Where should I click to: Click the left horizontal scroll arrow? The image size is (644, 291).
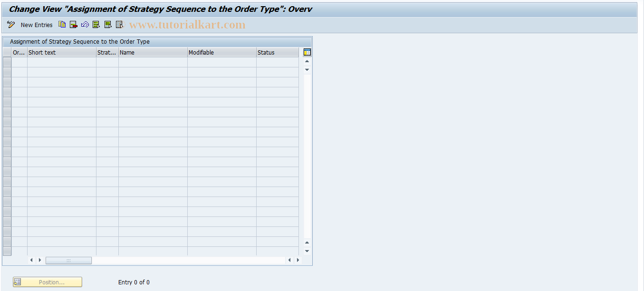pyautogui.click(x=31, y=260)
